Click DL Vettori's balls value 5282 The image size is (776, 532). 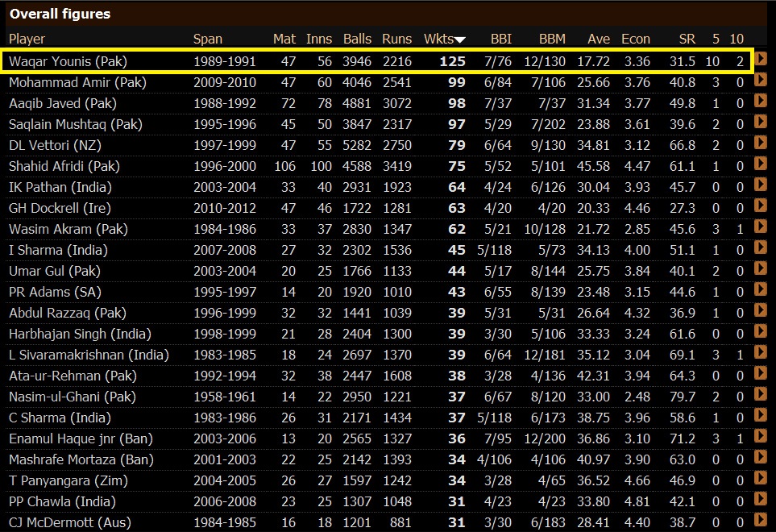click(357, 145)
